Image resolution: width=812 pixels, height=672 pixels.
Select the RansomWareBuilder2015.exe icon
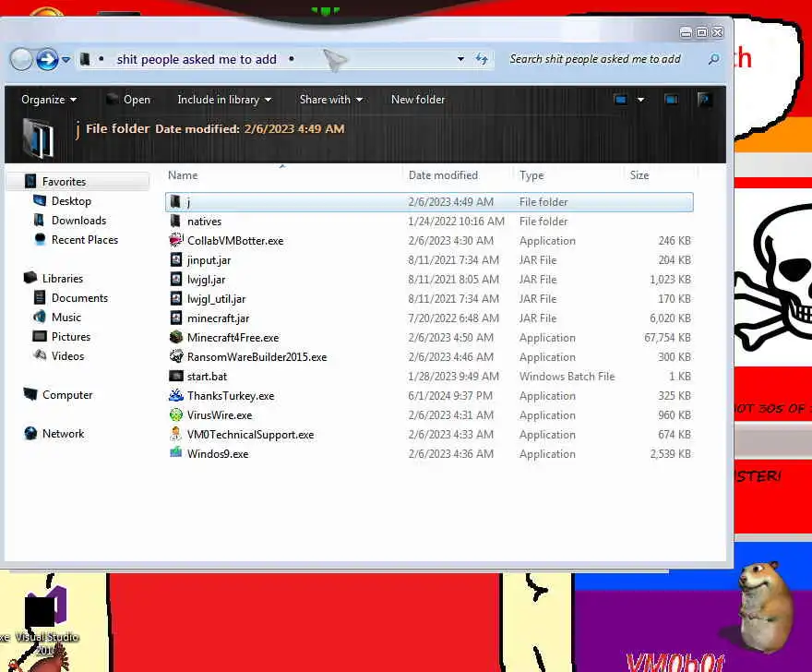pyautogui.click(x=176, y=357)
